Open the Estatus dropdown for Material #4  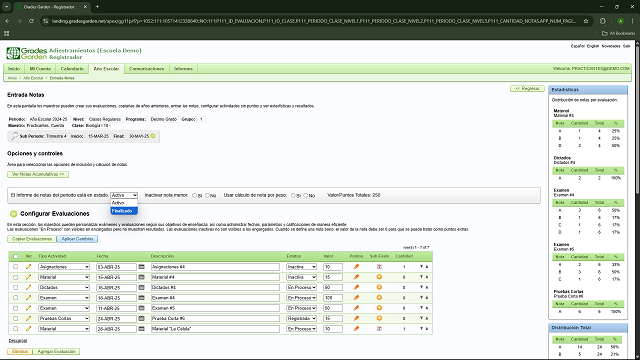point(301,277)
